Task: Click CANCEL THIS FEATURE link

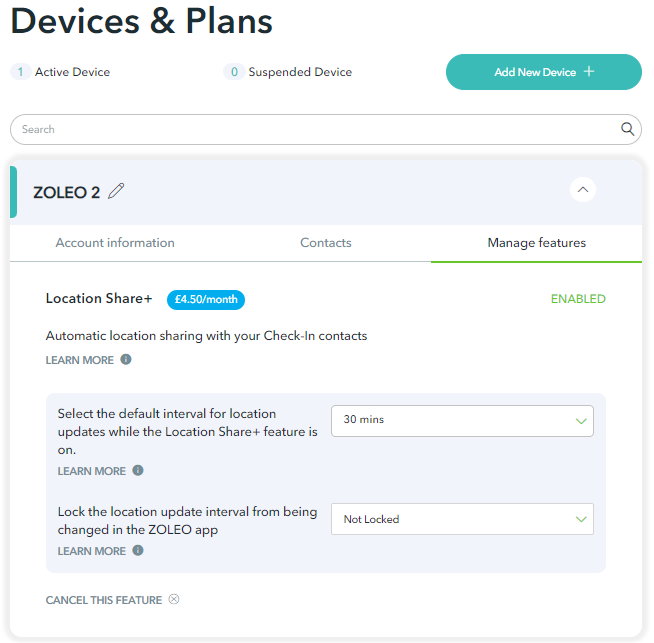Action: (x=103, y=600)
